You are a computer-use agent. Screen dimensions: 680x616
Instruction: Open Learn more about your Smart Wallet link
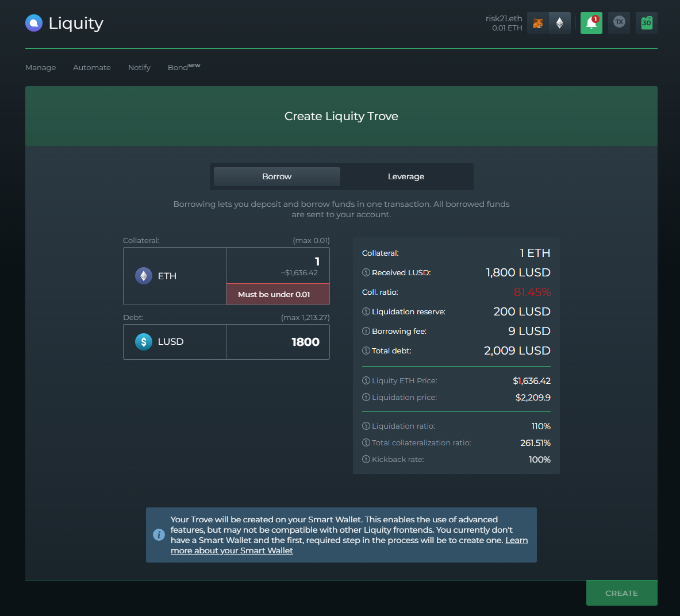coord(349,545)
